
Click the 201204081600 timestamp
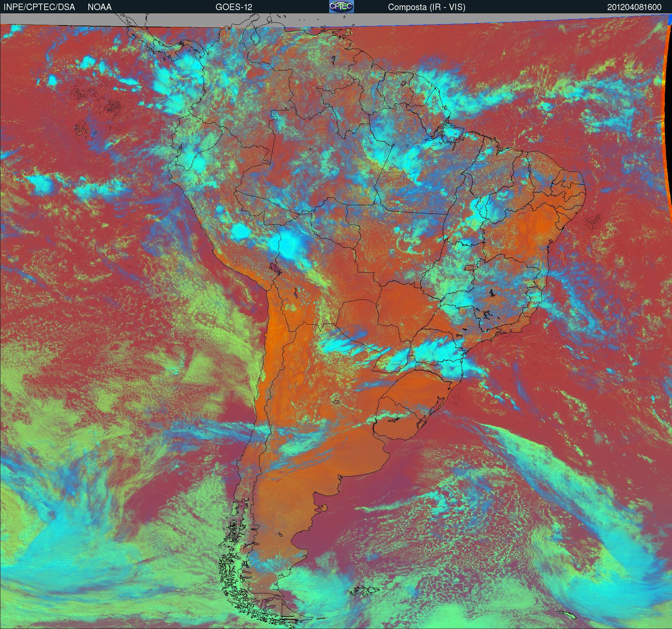coord(634,7)
